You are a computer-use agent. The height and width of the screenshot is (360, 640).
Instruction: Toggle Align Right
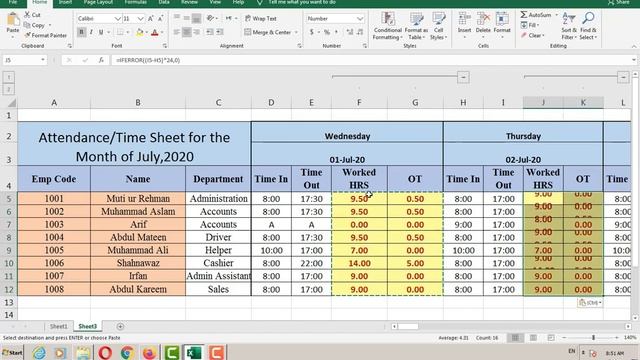coord(196,32)
